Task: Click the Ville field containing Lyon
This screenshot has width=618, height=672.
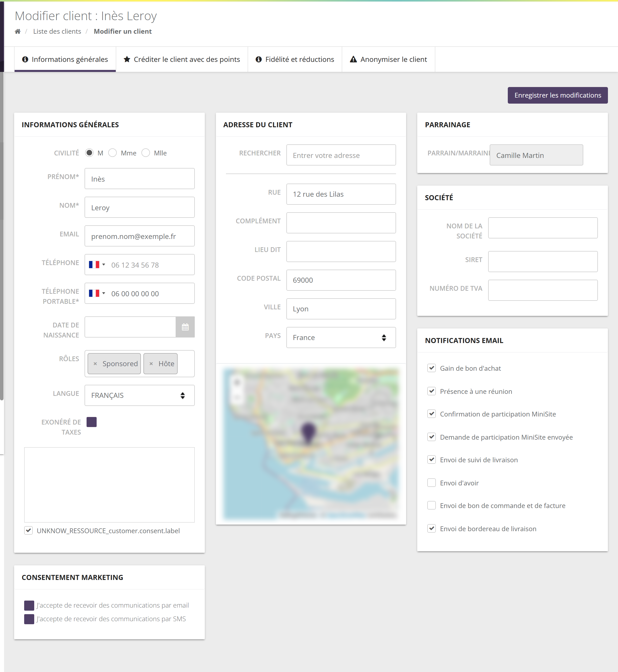Action: (341, 309)
